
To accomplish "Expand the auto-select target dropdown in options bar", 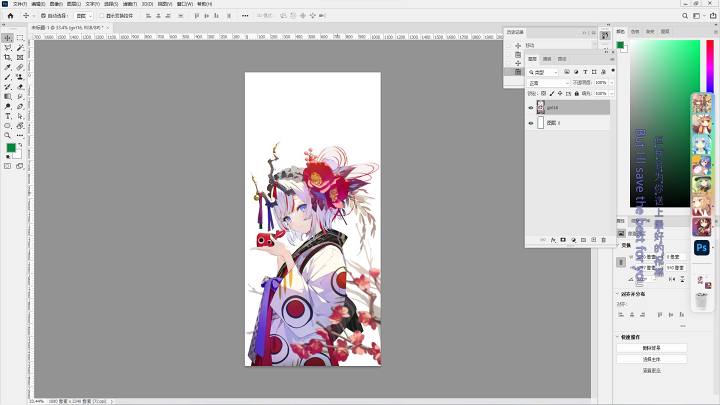I will [x=84, y=16].
